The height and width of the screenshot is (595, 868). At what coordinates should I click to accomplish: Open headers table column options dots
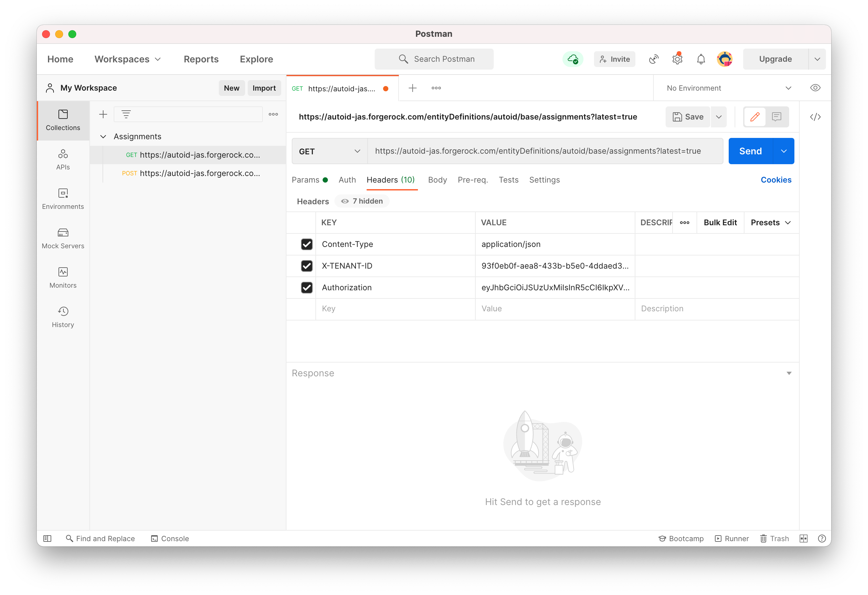[x=684, y=223]
